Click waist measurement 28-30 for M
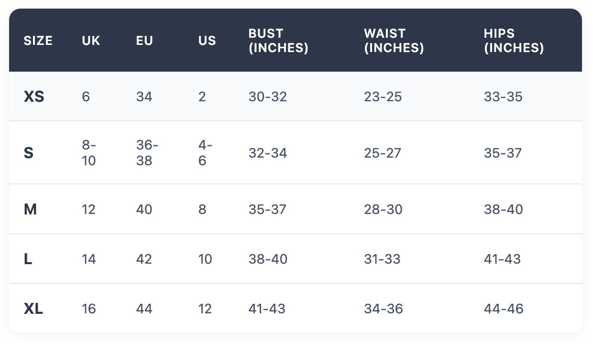 coord(383,209)
